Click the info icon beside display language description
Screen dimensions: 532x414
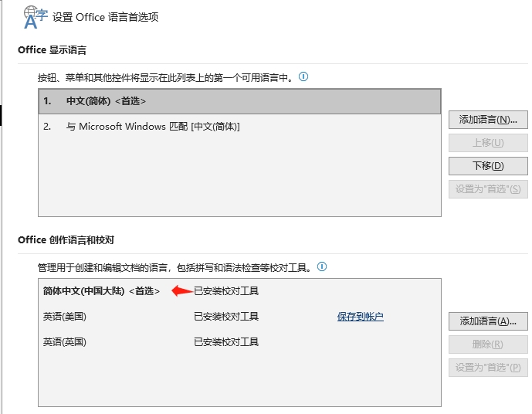[303, 76]
